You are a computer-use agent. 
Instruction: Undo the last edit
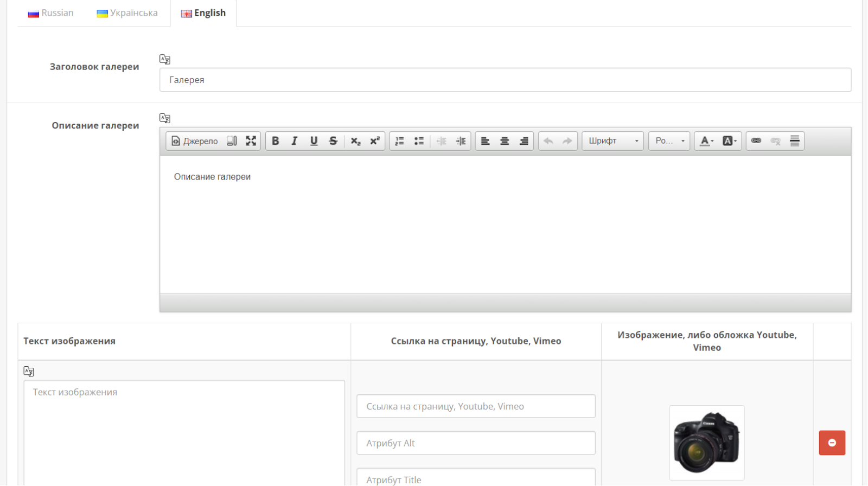click(548, 141)
